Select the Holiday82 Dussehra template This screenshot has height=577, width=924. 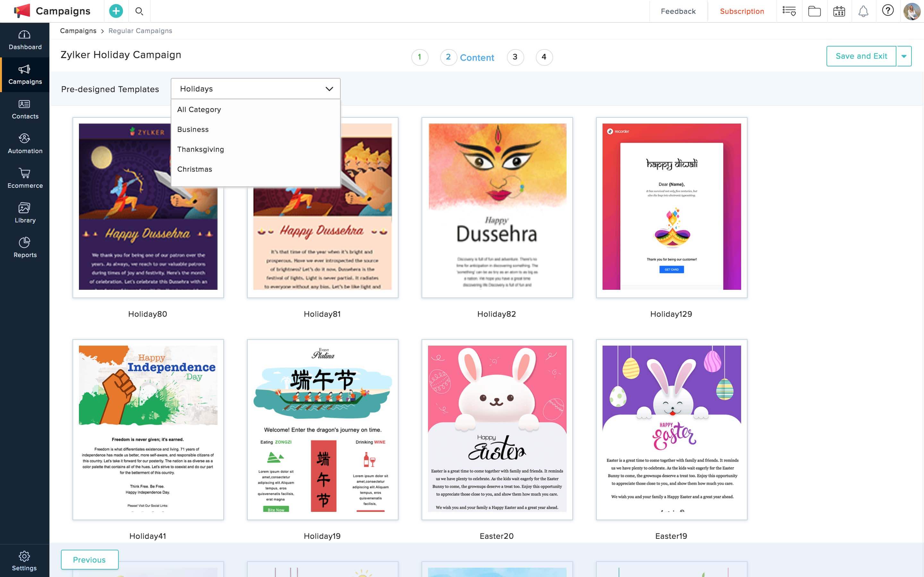click(x=497, y=207)
